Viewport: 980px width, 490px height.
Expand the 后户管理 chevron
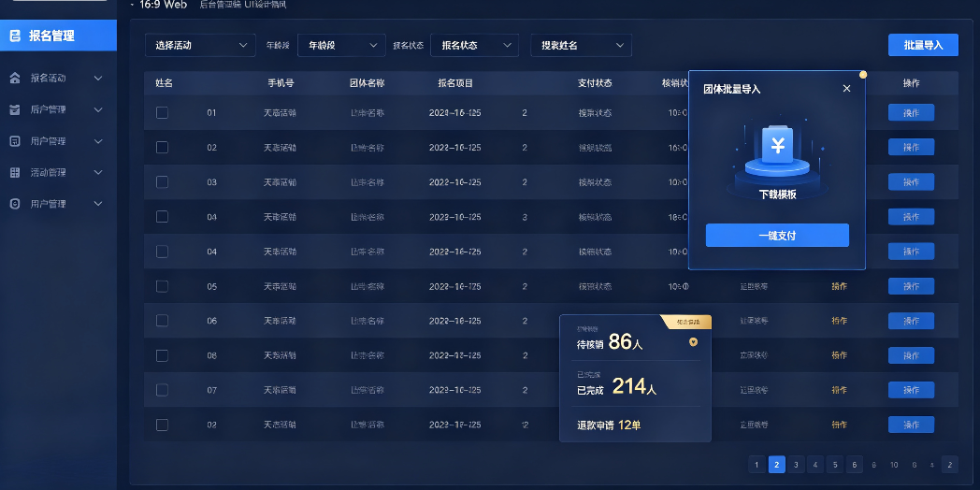(x=98, y=109)
